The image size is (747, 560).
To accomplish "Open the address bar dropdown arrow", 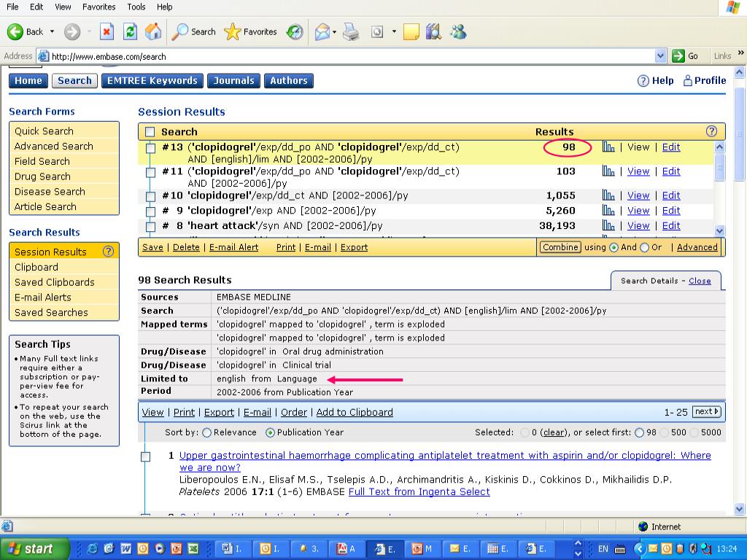I will pos(660,56).
